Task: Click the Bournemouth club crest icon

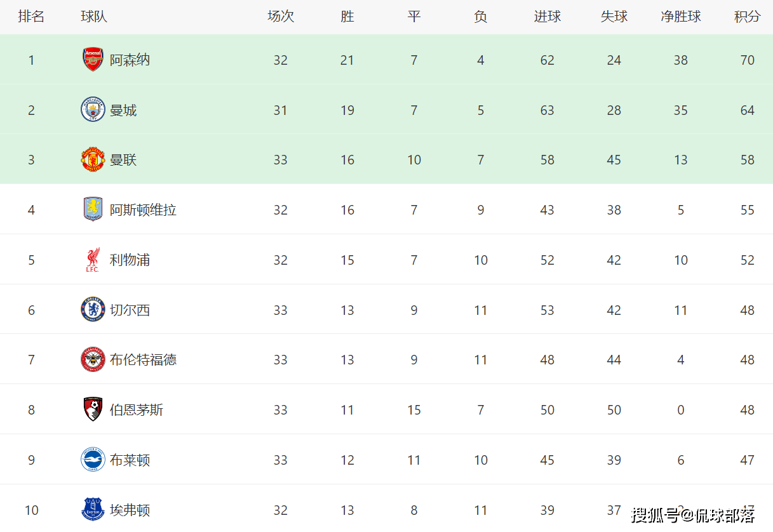Action: coord(93,409)
